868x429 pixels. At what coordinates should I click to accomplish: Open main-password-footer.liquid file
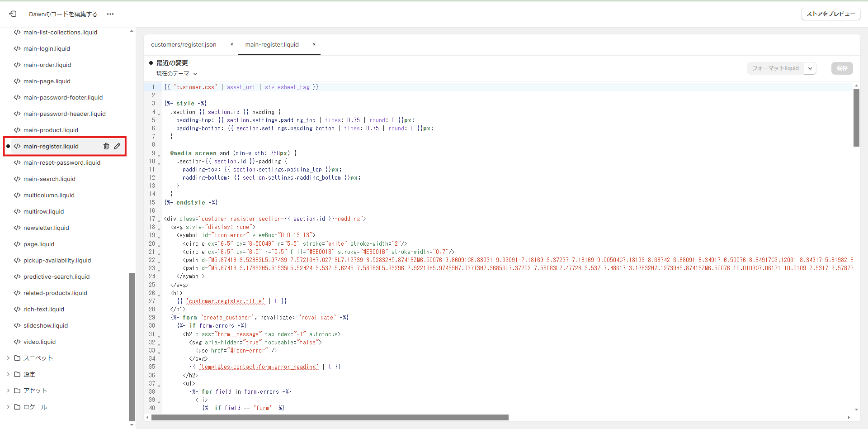[x=63, y=97]
